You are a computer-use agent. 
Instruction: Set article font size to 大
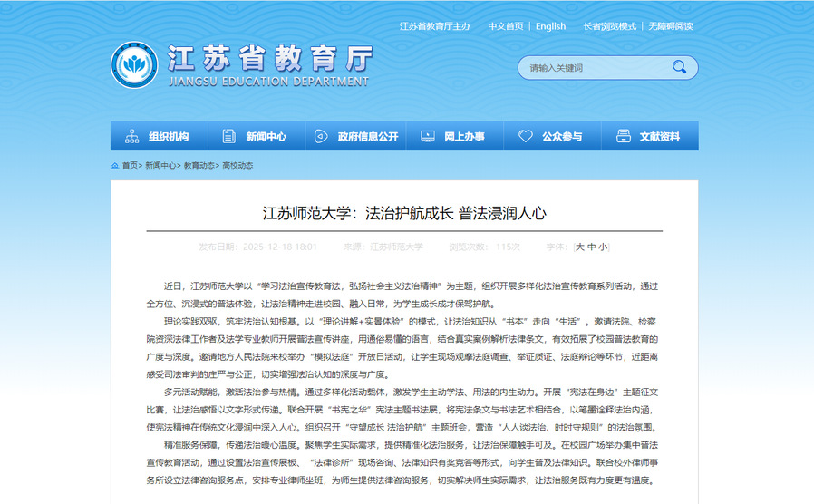[580, 247]
